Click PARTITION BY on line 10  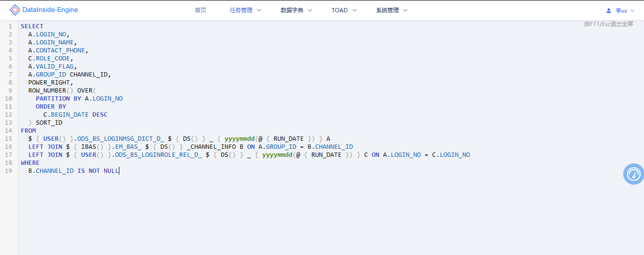pos(59,99)
